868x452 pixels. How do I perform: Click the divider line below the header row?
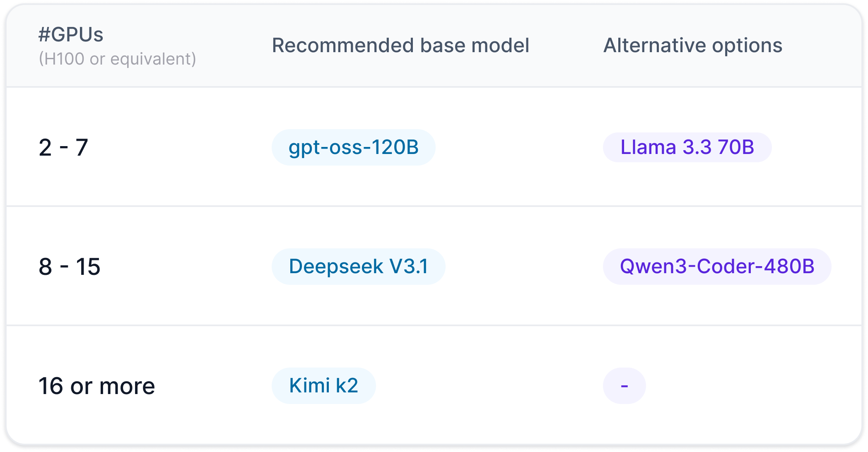[x=434, y=87]
